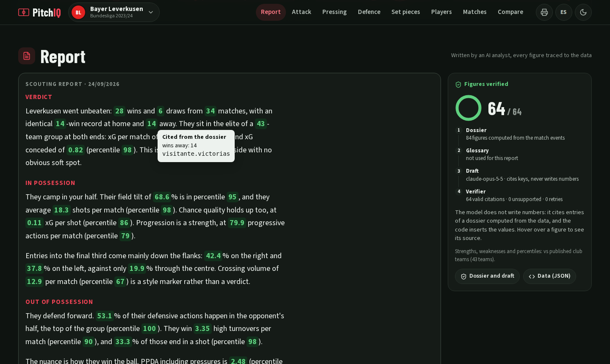Image resolution: width=610 pixels, height=364 pixels.
Task: Click the 43-team group figure chip
Action: (x=261, y=124)
